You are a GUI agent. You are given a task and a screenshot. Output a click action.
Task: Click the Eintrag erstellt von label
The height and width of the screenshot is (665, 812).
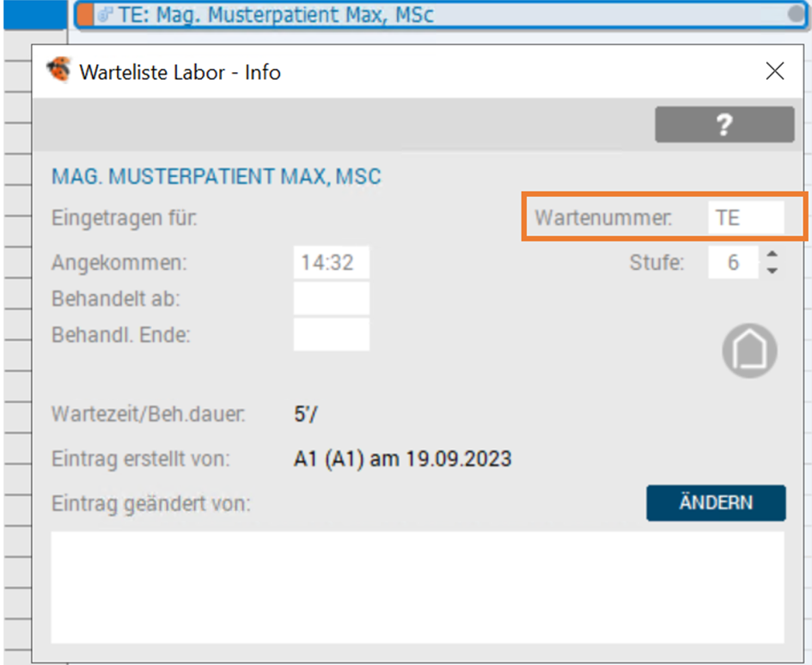click(140, 459)
